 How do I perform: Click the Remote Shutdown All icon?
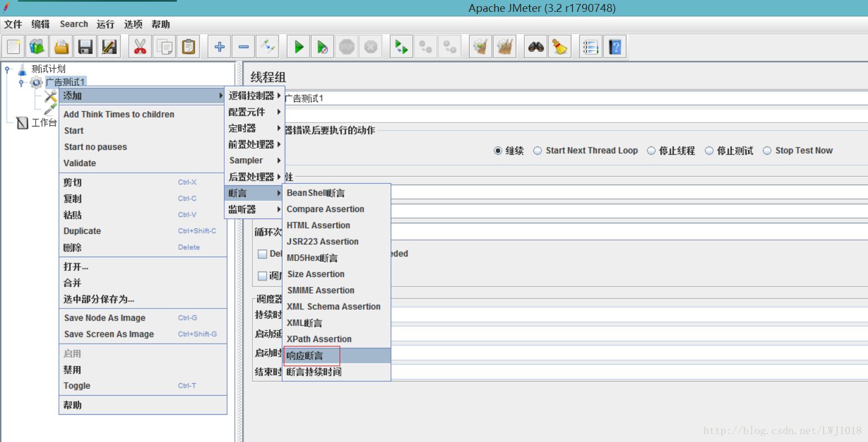450,46
